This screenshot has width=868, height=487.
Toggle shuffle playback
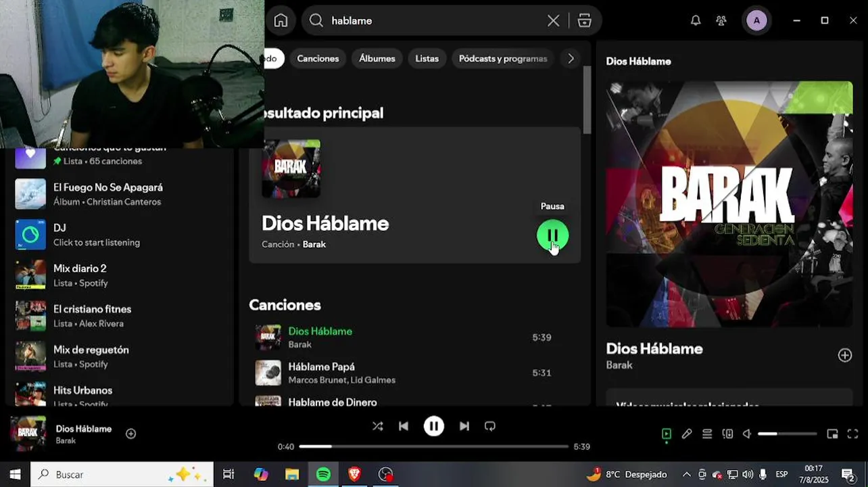377,426
